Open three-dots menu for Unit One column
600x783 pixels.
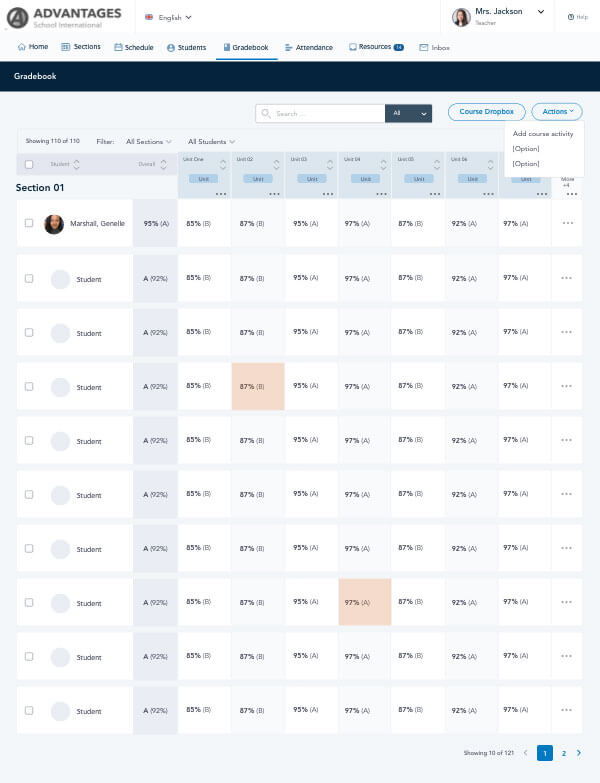(x=220, y=193)
